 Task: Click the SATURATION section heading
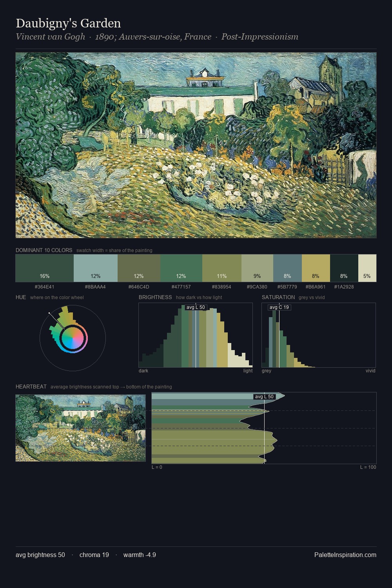[278, 297]
